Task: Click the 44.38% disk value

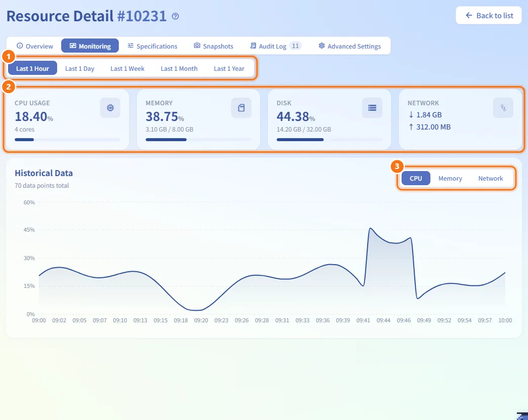Action: (x=296, y=116)
